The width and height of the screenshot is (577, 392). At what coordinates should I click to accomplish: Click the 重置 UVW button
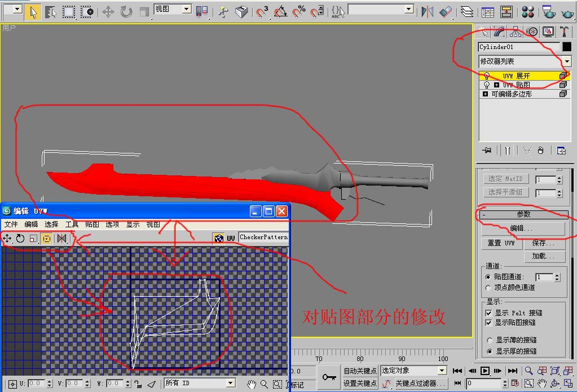[501, 243]
